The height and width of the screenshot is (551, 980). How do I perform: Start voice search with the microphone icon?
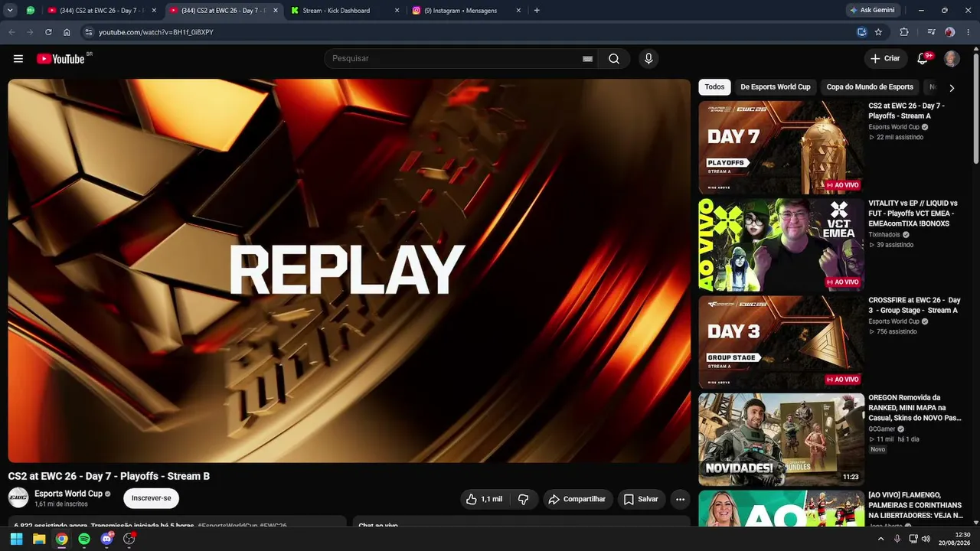click(648, 59)
